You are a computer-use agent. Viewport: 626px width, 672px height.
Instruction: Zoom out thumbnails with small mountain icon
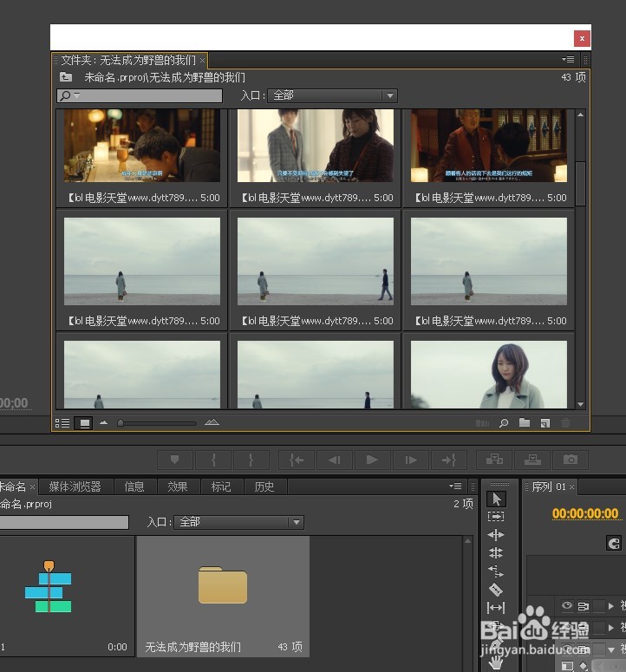point(104,422)
